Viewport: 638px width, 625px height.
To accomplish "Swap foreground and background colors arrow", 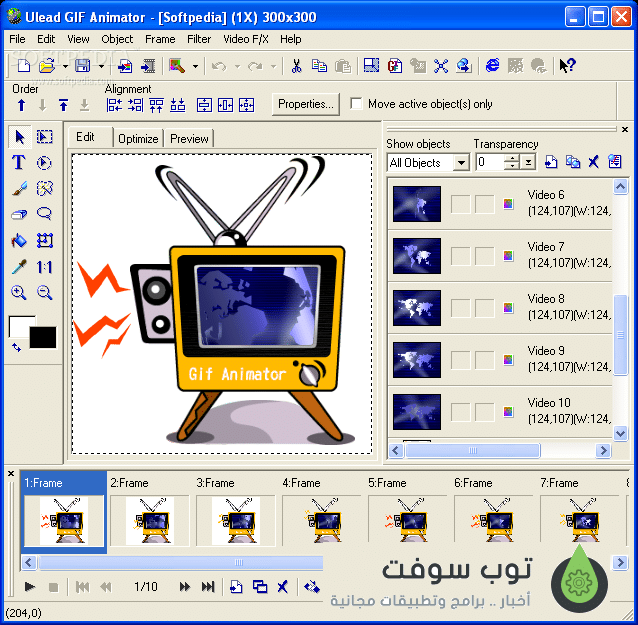I will [x=16, y=347].
